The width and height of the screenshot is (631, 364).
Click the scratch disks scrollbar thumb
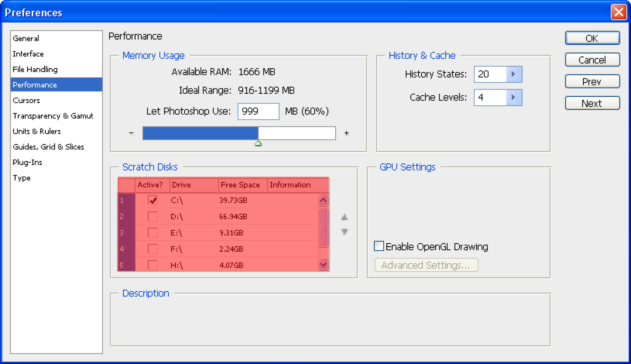[x=323, y=228]
